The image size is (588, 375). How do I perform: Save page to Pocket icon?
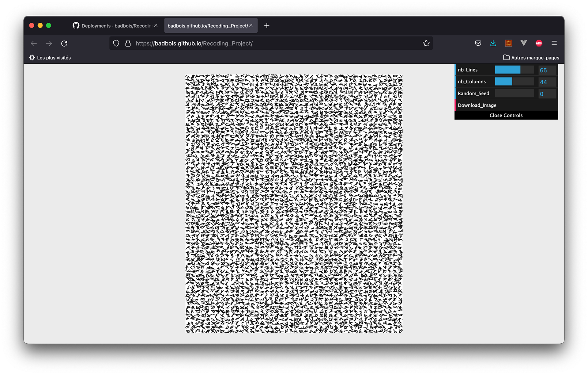[x=478, y=43]
